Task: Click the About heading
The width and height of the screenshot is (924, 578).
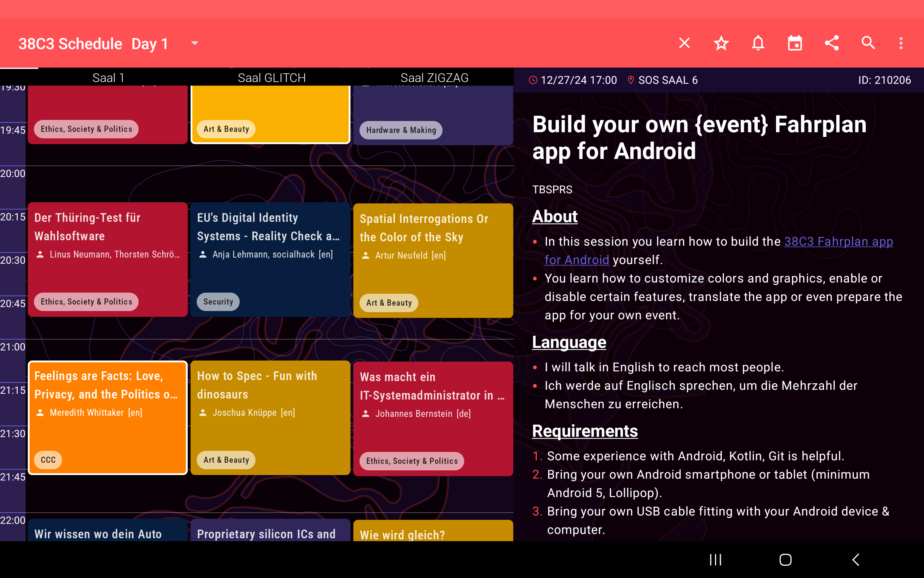Action: click(555, 216)
